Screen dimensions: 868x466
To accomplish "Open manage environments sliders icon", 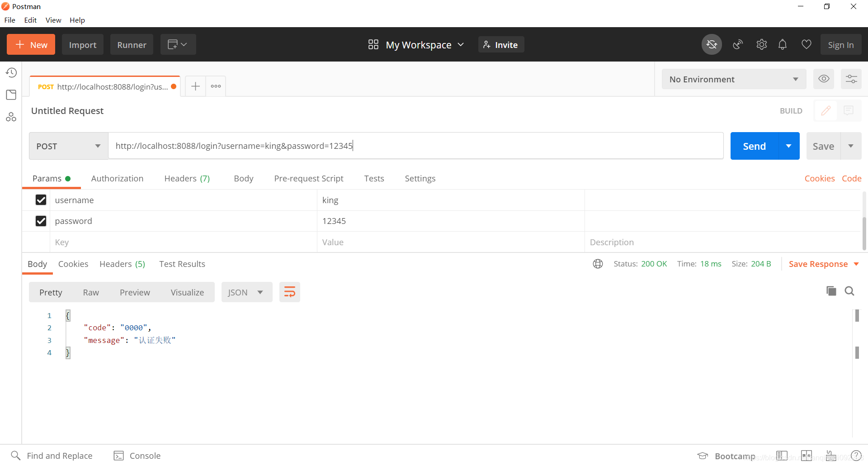I will [851, 79].
